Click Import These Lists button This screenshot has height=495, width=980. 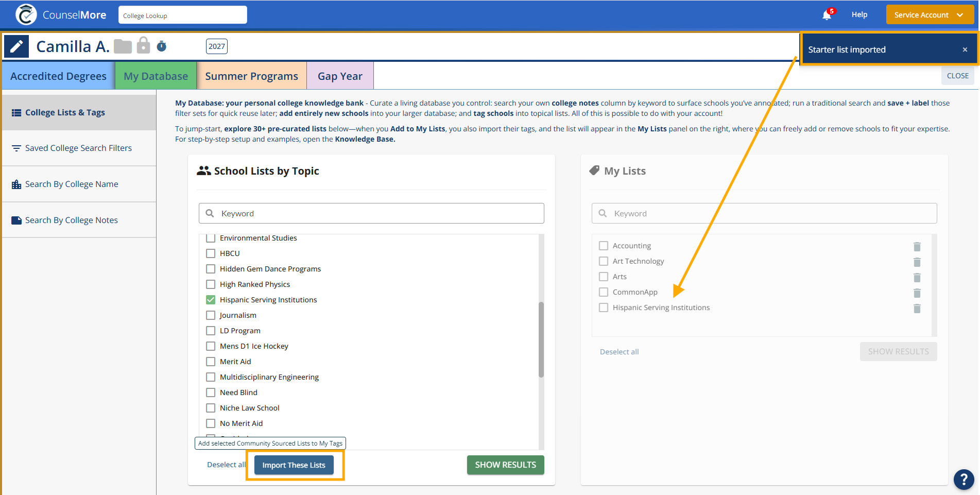(x=294, y=465)
